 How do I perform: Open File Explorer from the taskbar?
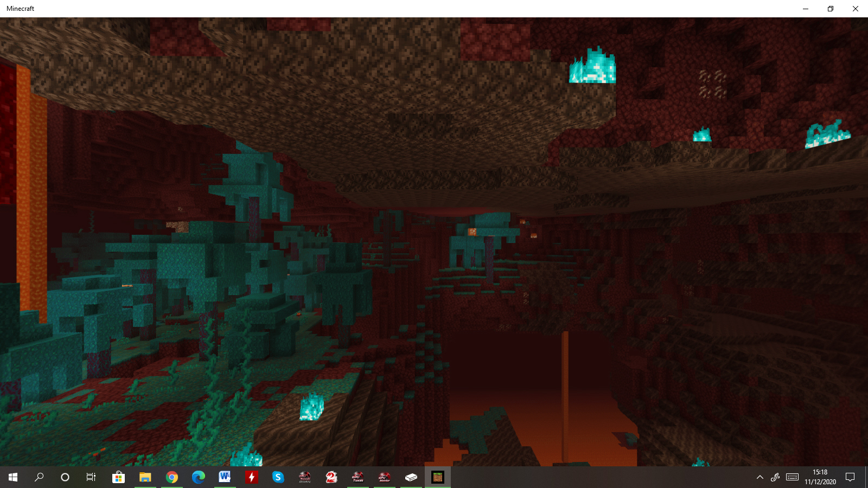(x=145, y=477)
